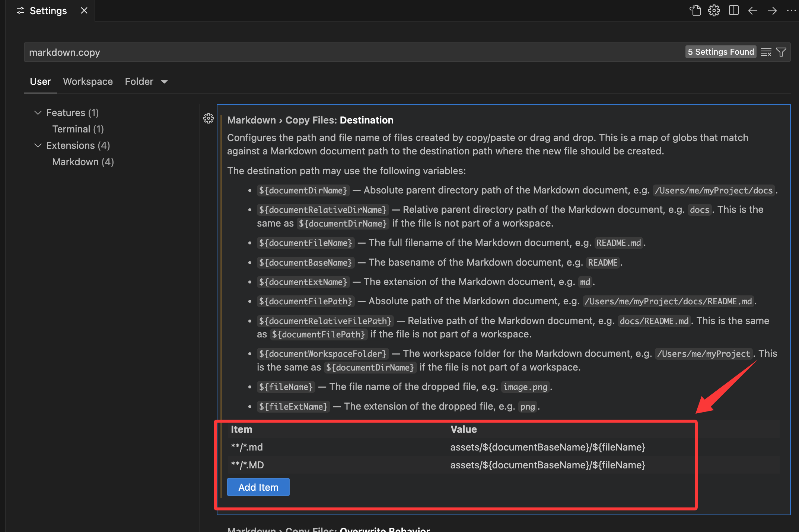
Task: Click the ${documentDirName} variable bullet
Action: [x=303, y=190]
